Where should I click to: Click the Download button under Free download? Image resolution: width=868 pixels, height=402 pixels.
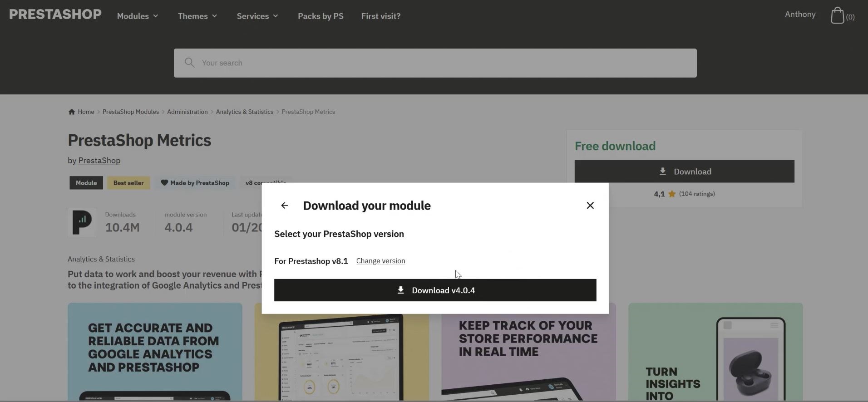[x=684, y=172]
